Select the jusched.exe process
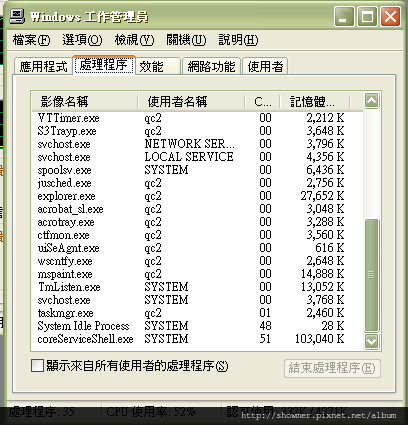The height and width of the screenshot is (425, 408). [197, 183]
